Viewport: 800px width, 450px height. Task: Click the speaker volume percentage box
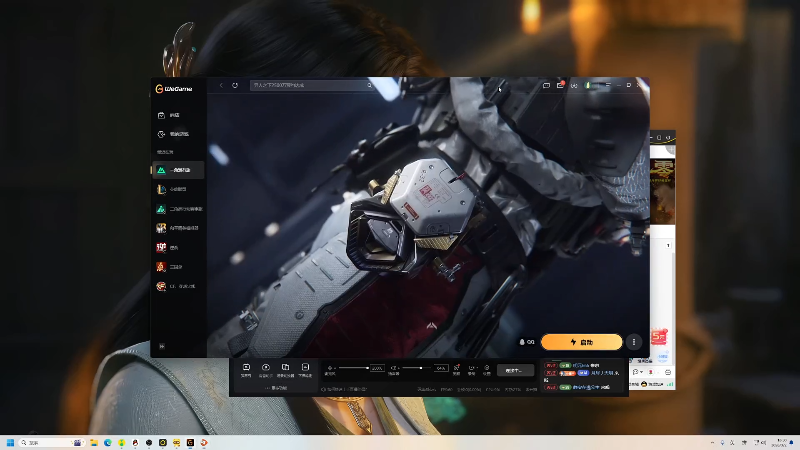coord(441,368)
